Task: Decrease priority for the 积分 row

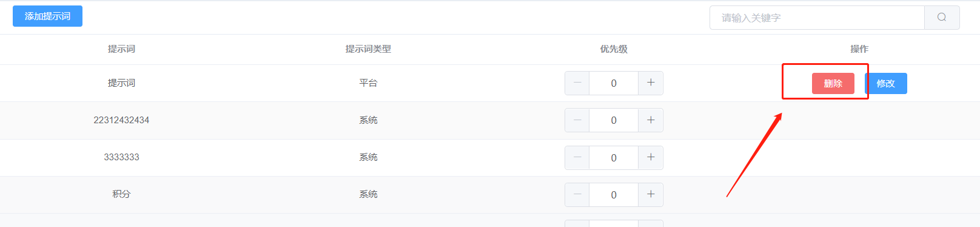Action: tap(577, 195)
